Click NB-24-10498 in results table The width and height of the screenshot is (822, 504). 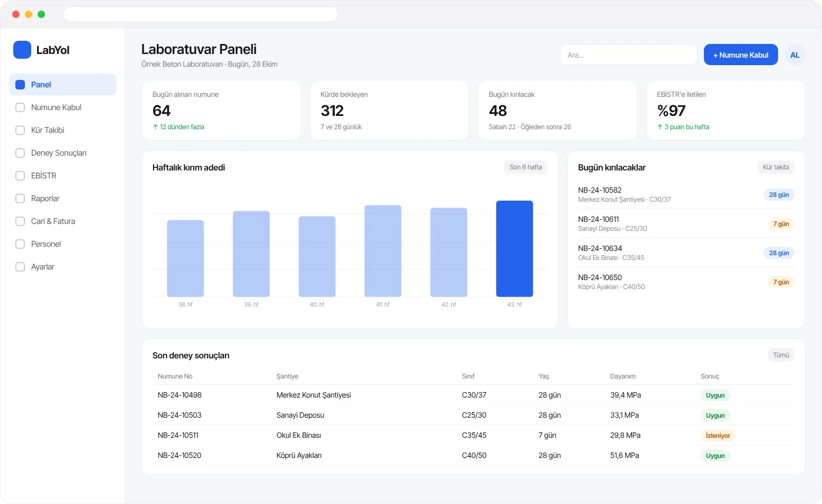180,395
